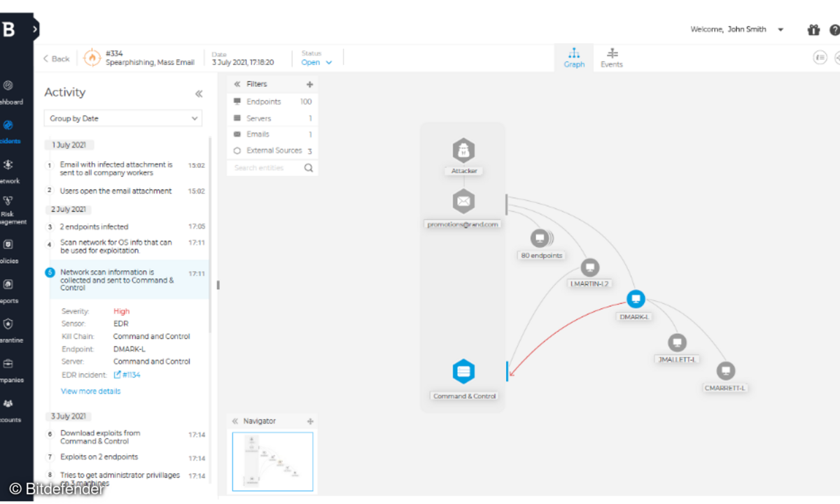The width and height of the screenshot is (840, 504).
Task: Click the incident flame icon
Action: [92, 58]
